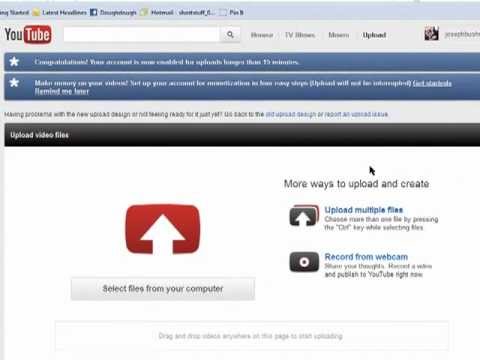Viewport: 480px width, 360px height.
Task: Click the Record from webcam icon
Action: [304, 262]
